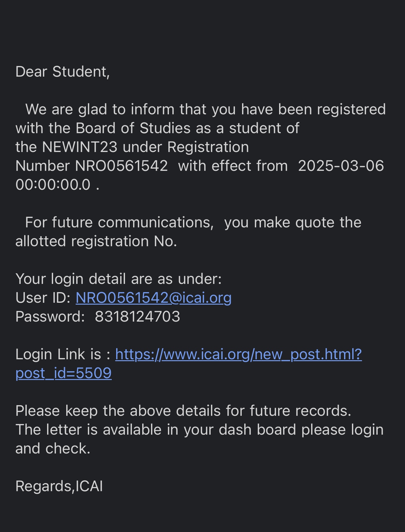Screen dimensions: 405x532
Task: Open the ICAI login link URL
Action: pyautogui.click(x=238, y=354)
